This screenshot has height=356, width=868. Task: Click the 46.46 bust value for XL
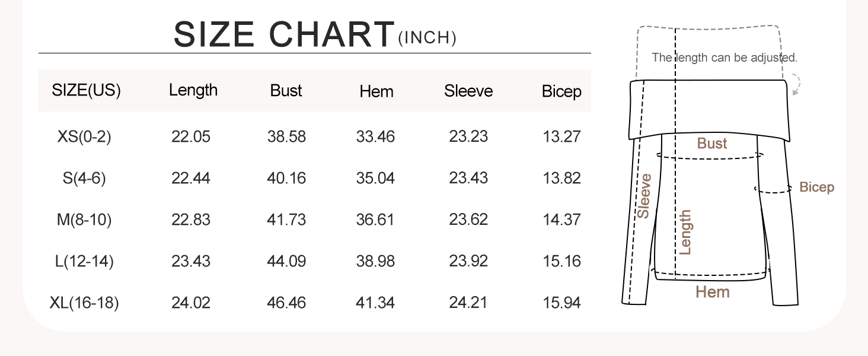coord(286,303)
